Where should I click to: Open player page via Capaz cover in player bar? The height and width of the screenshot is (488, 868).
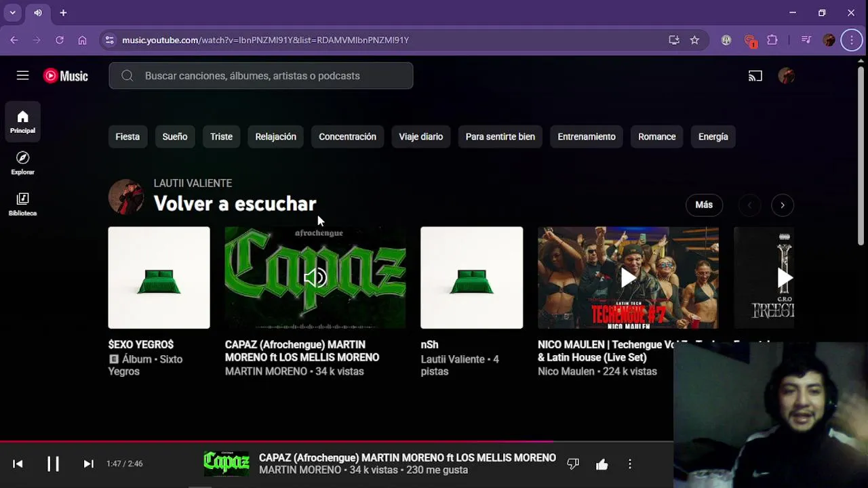[x=226, y=464]
